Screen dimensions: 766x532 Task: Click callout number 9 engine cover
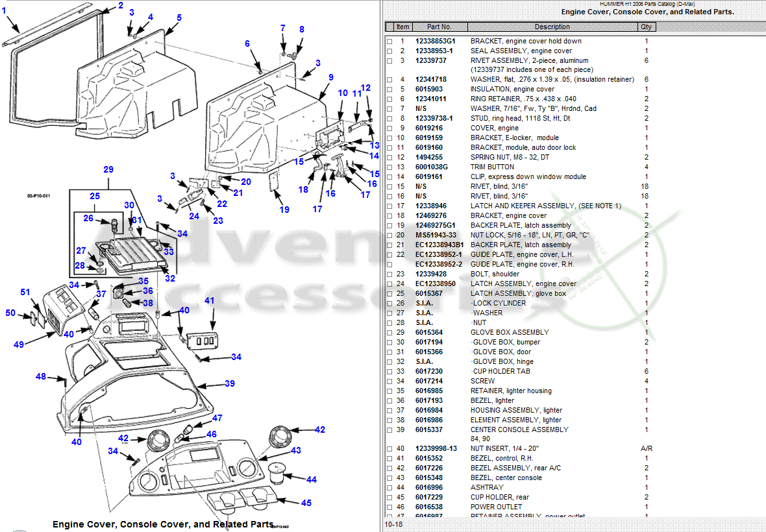click(x=331, y=78)
